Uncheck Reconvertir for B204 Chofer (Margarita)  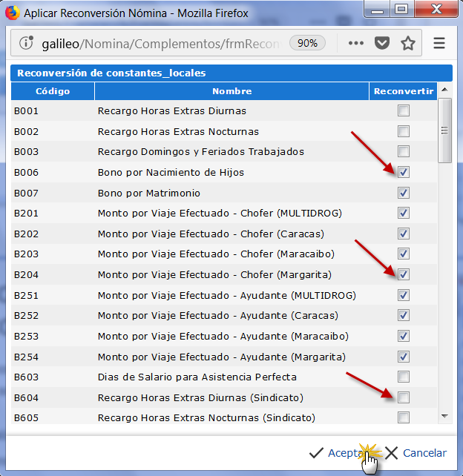[404, 274]
